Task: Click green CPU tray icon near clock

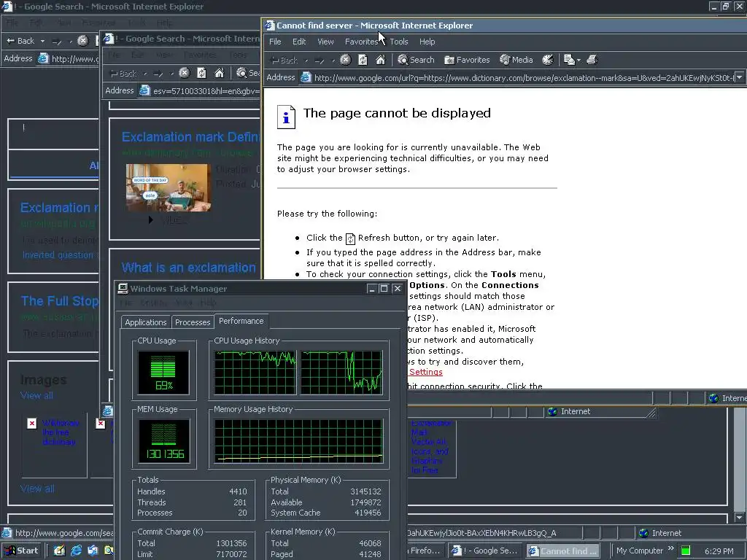Action: coord(686,551)
